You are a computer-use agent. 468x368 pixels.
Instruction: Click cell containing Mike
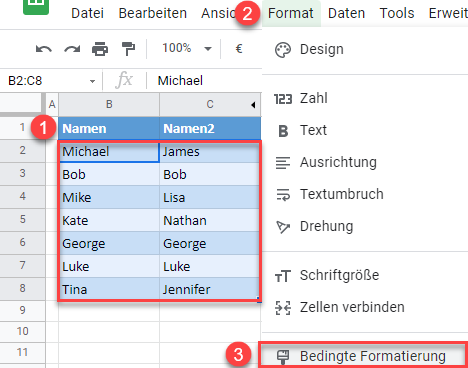(x=109, y=197)
